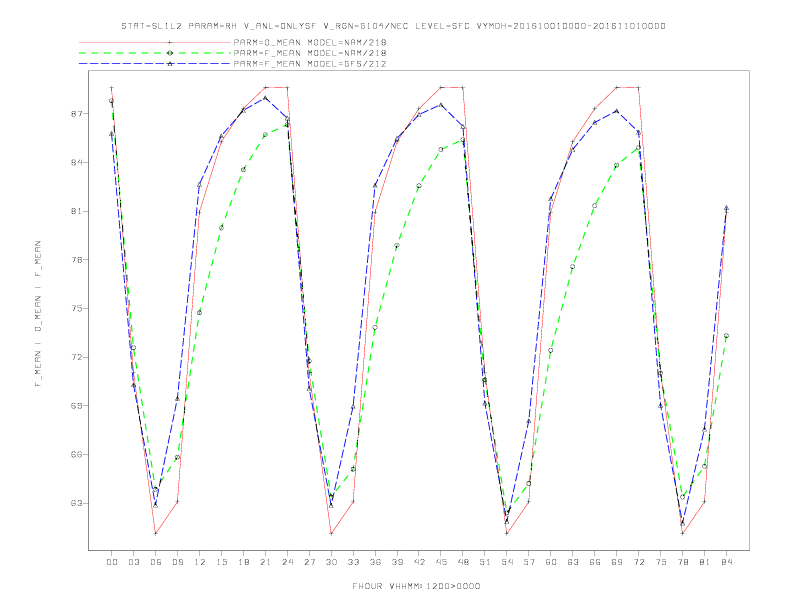Click y-axis tick value 75

pos(77,309)
